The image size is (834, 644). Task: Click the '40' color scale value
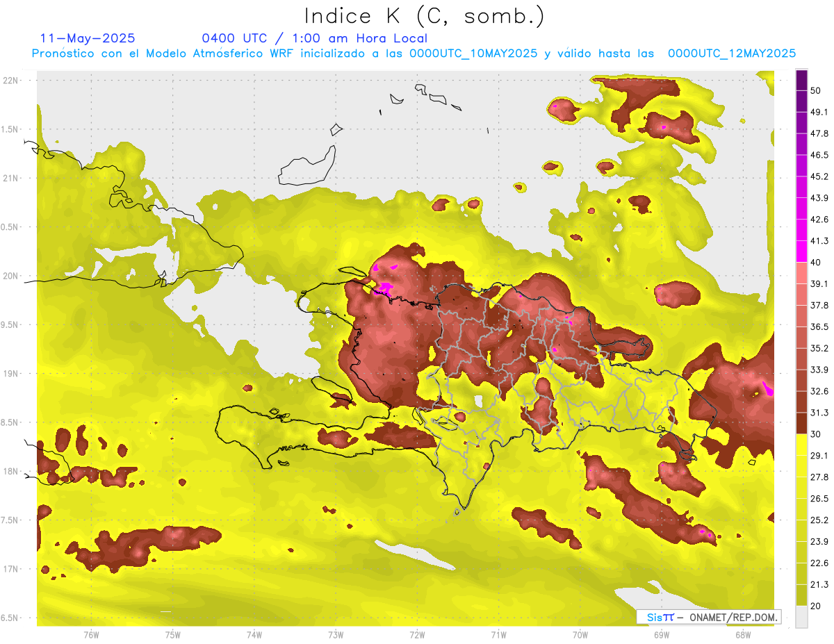[816, 263]
